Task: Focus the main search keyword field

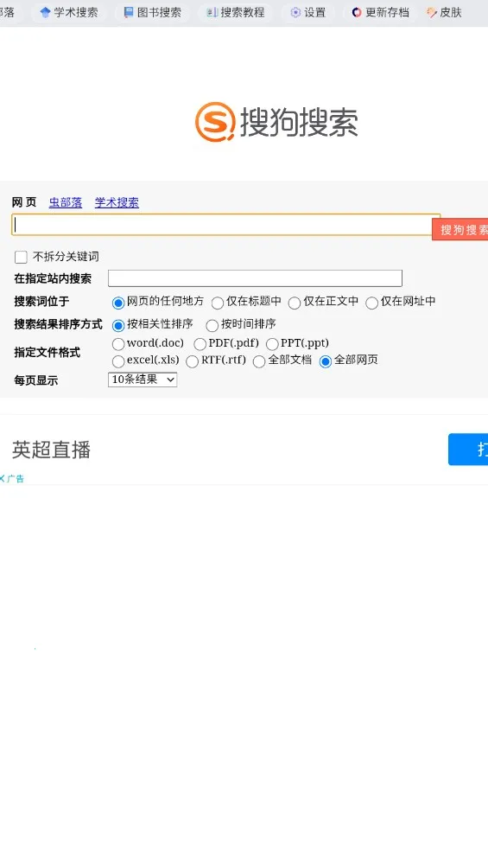Action: [x=225, y=225]
